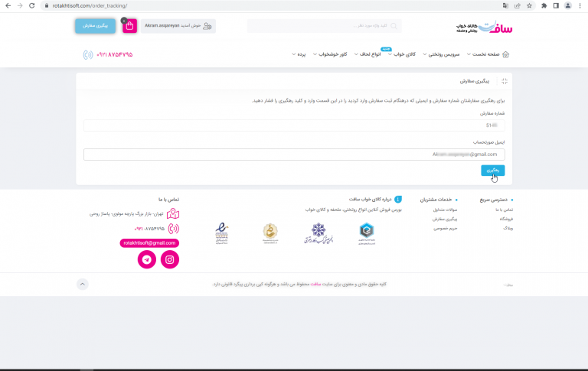Open footer link فروشگاه
The width and height of the screenshot is (588, 371).
pos(506,219)
